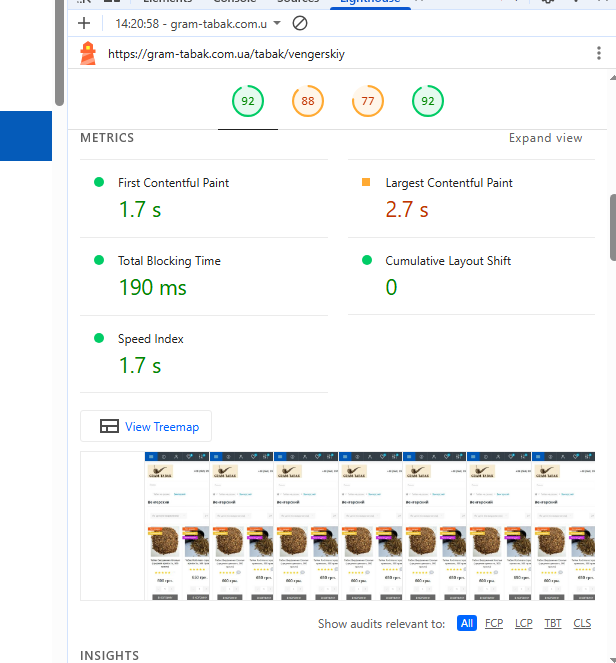The width and height of the screenshot is (616, 663).
Task: Click the 190 ms blocking time value
Action: coord(153,288)
